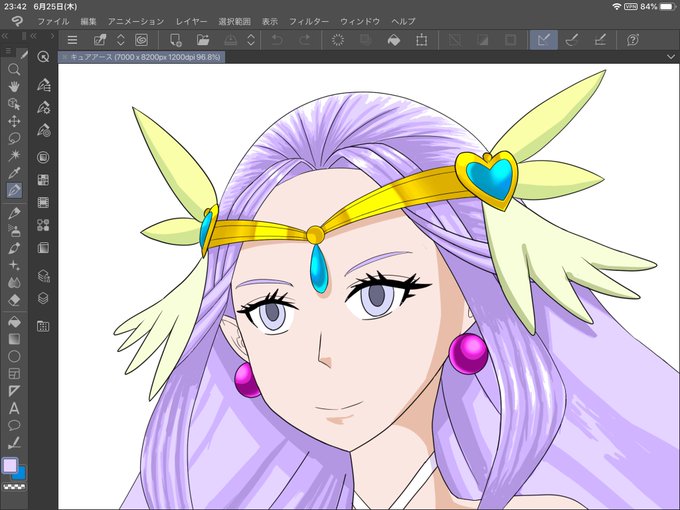Expand the canvas tab list chevron
This screenshot has width=680, height=510.
670,57
